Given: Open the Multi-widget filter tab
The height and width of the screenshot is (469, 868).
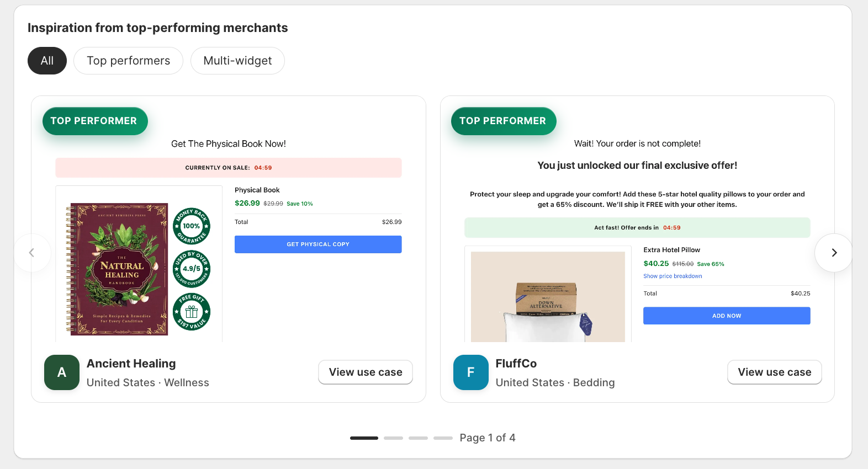Looking at the screenshot, I should pos(237,61).
